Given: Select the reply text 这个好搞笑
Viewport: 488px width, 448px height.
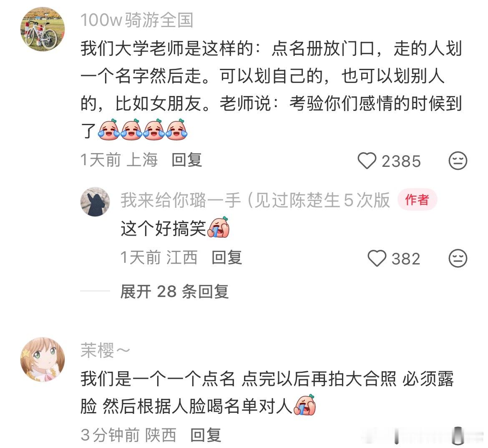Looking at the screenshot, I should click(x=175, y=228).
